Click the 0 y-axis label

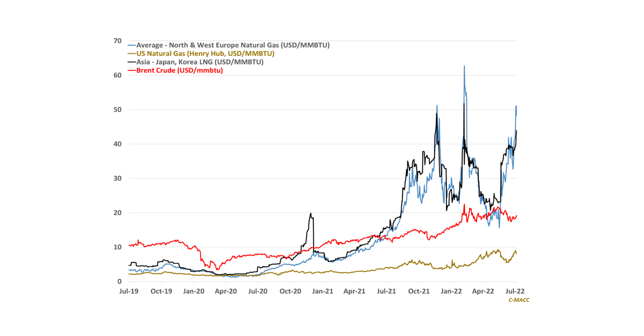coord(119,281)
